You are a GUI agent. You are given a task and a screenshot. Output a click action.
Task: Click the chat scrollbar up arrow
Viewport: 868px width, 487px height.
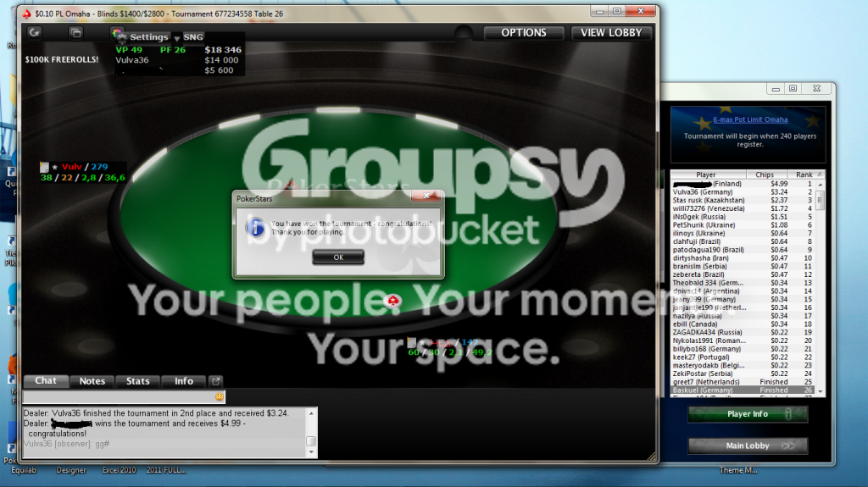(x=311, y=413)
